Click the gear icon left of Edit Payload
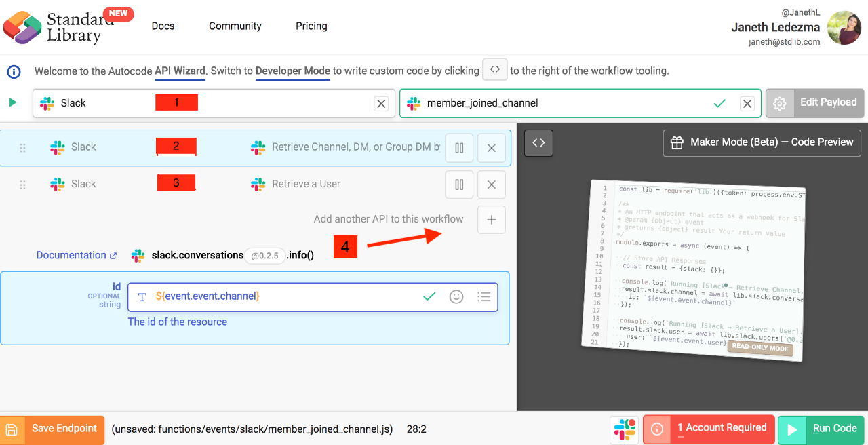 [780, 103]
